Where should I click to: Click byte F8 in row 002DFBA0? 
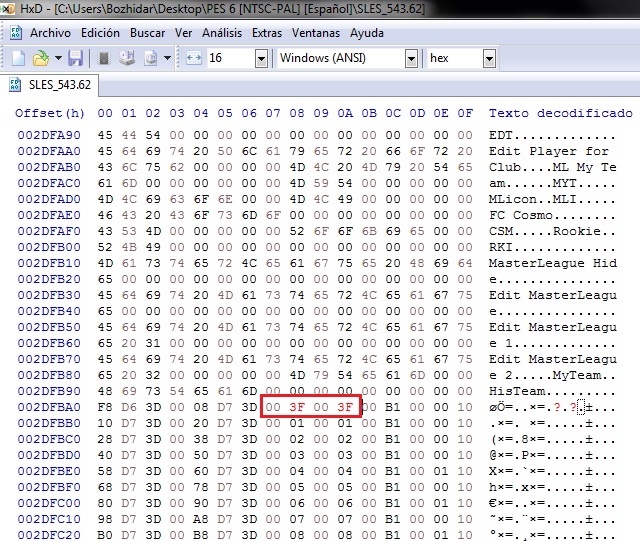tap(105, 407)
